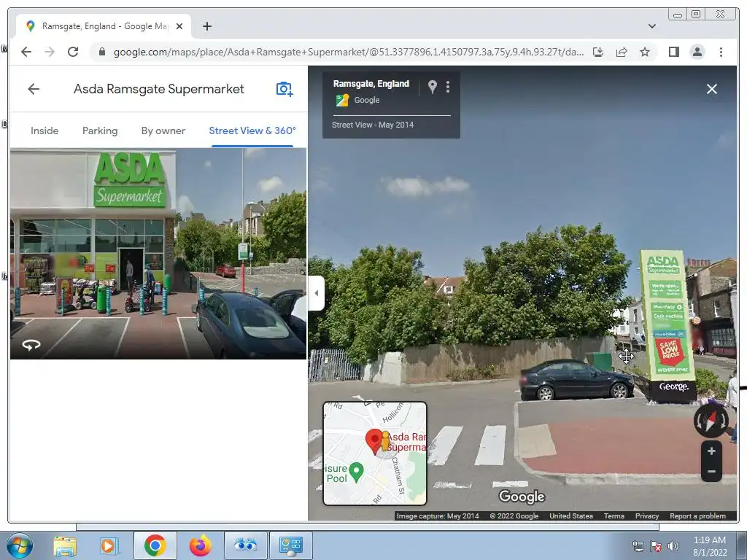
Task: Launch Windows Media Player from taskbar
Action: click(108, 545)
